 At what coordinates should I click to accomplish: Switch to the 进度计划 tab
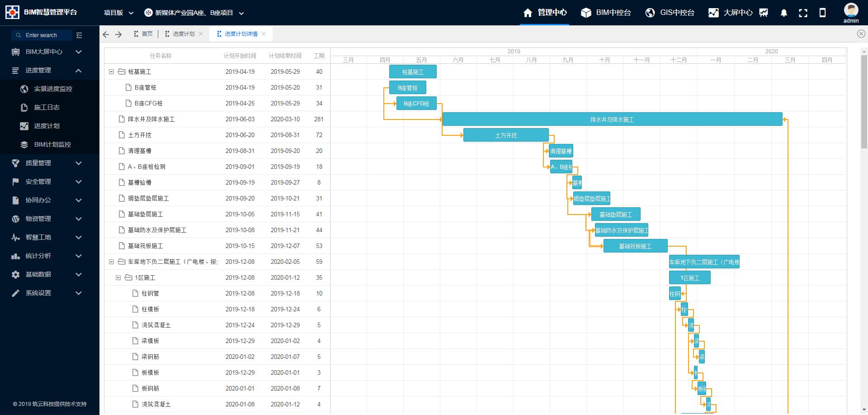(184, 34)
